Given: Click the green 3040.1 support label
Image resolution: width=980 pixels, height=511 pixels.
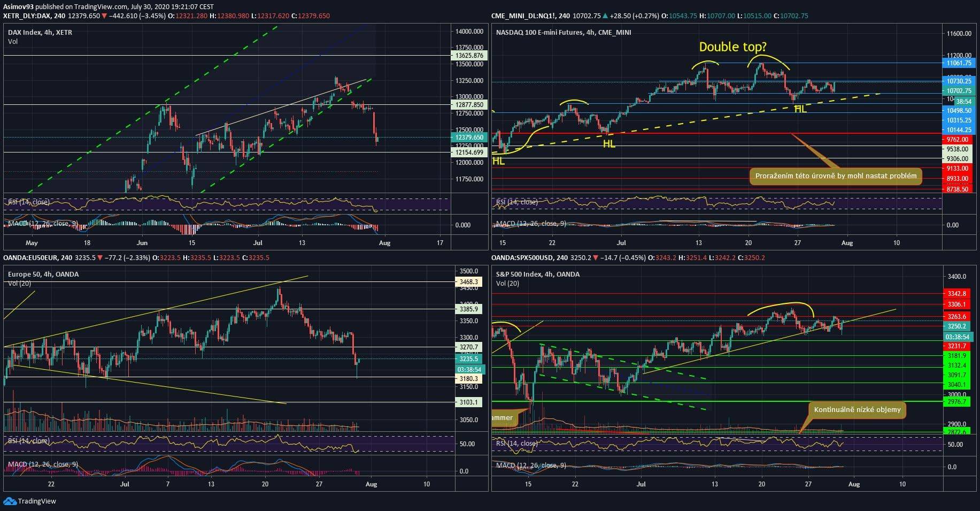Looking at the screenshot, I should click(957, 385).
